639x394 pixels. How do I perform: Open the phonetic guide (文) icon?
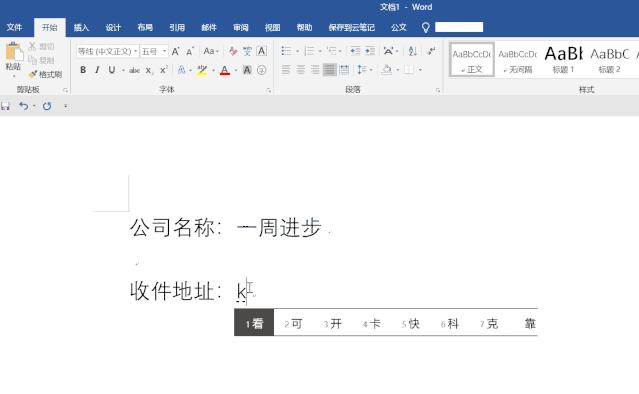247,51
